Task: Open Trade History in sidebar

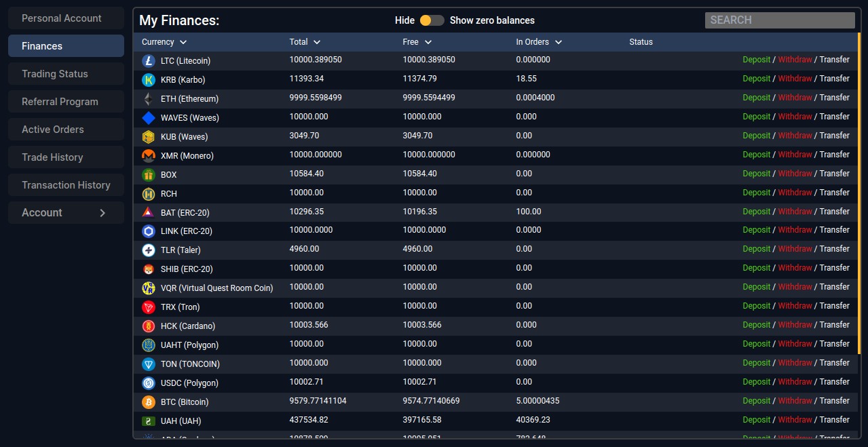Action: coord(66,157)
